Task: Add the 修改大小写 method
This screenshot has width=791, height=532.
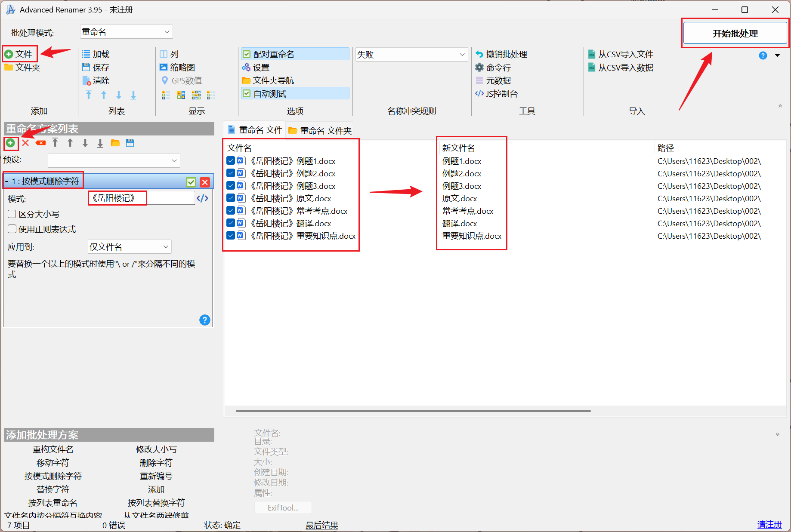Action: pyautogui.click(x=156, y=449)
